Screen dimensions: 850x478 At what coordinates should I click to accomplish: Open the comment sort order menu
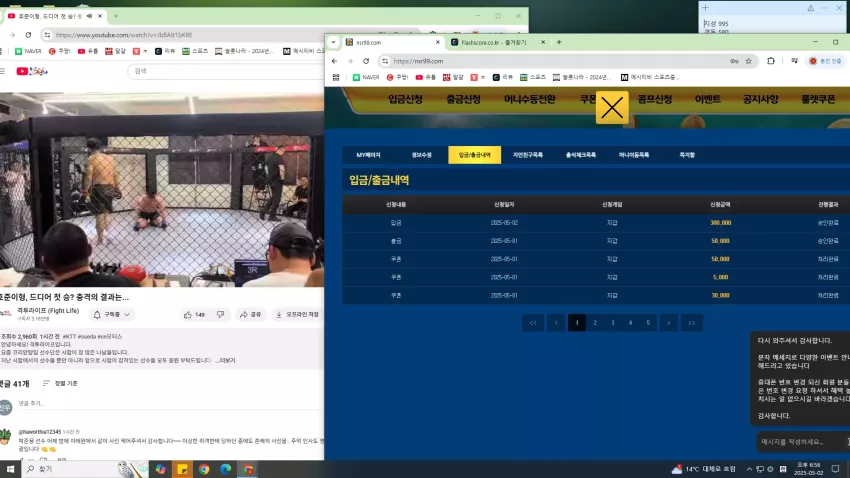[60, 383]
